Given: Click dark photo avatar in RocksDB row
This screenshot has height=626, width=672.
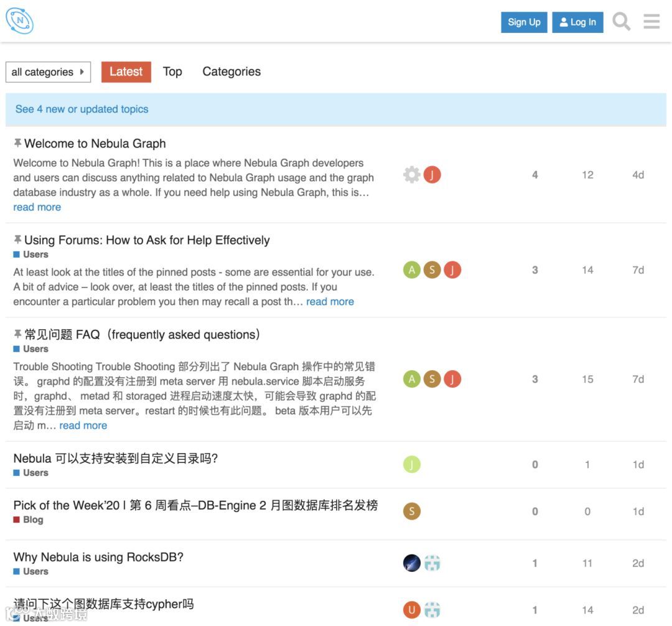Looking at the screenshot, I should (411, 563).
